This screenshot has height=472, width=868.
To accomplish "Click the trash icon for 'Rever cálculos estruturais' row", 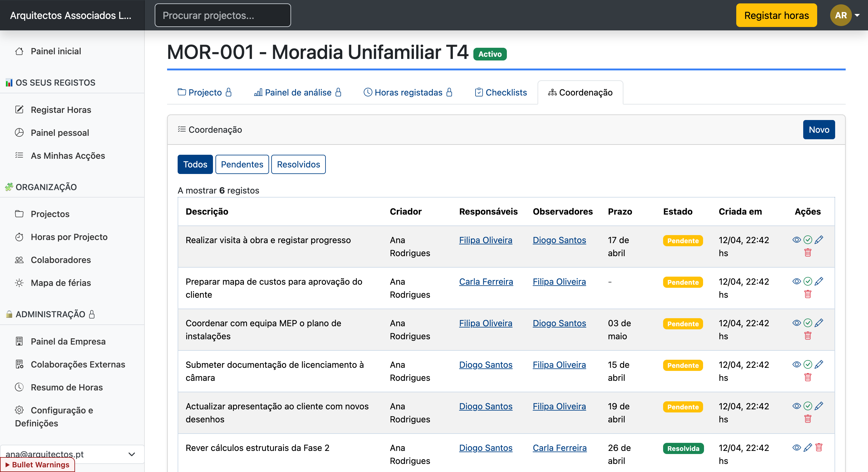I will [819, 448].
